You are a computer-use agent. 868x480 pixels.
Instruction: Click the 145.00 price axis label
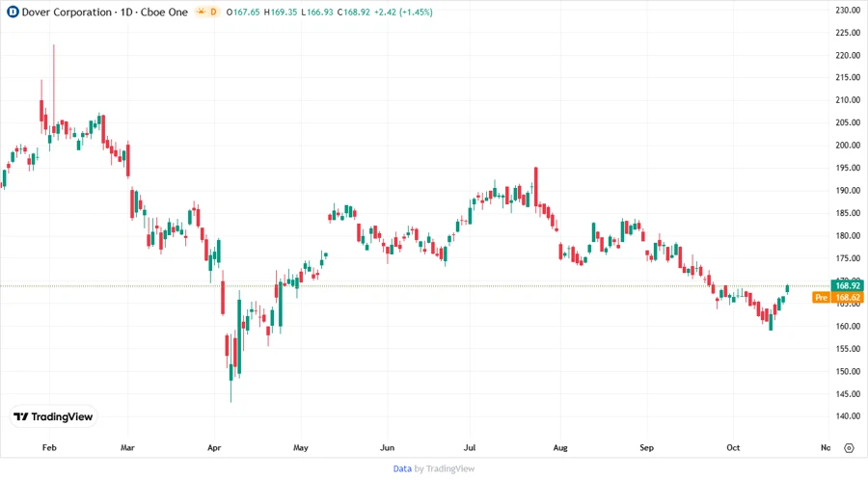848,394
